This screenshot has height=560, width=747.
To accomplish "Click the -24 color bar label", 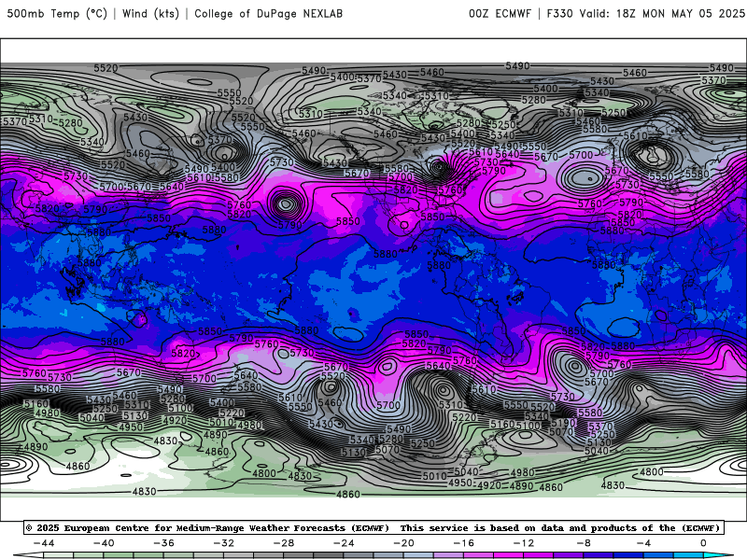I will coord(344,543).
